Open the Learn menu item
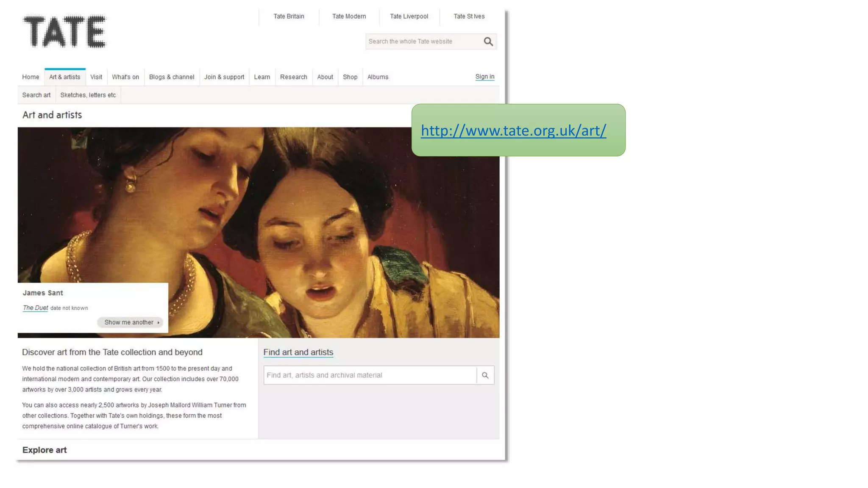868x488 pixels. click(262, 77)
